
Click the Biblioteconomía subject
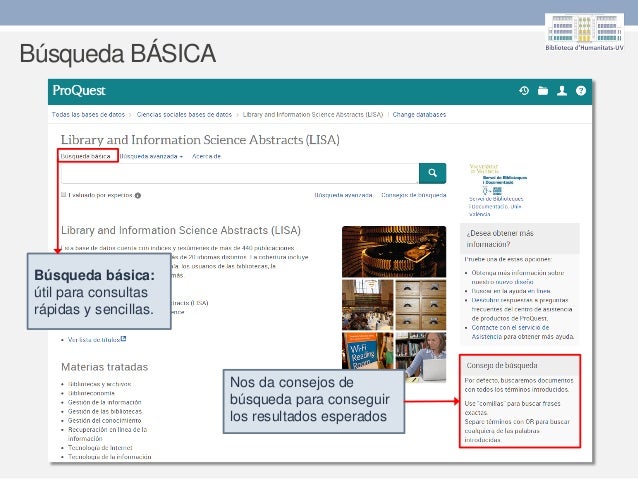tap(91, 393)
